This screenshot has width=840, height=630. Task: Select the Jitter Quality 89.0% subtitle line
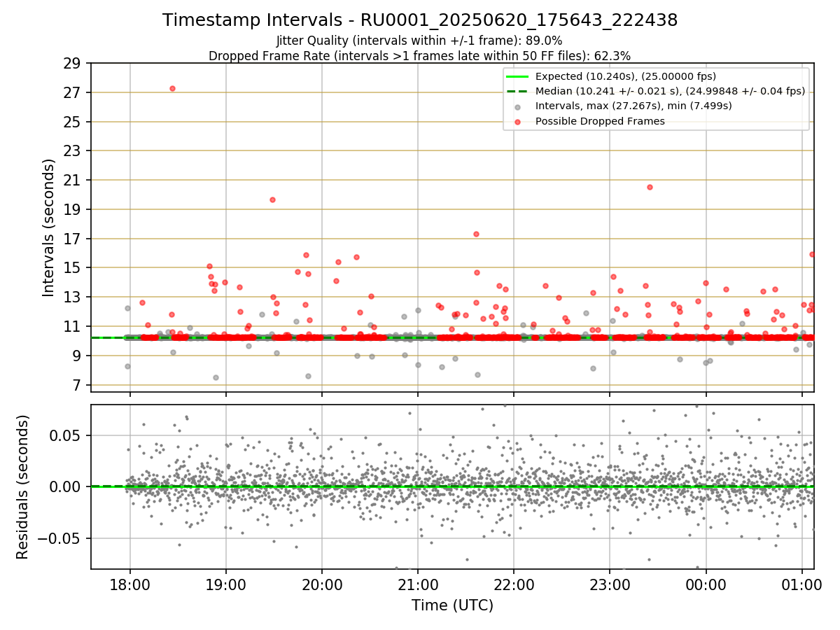pyautogui.click(x=419, y=41)
